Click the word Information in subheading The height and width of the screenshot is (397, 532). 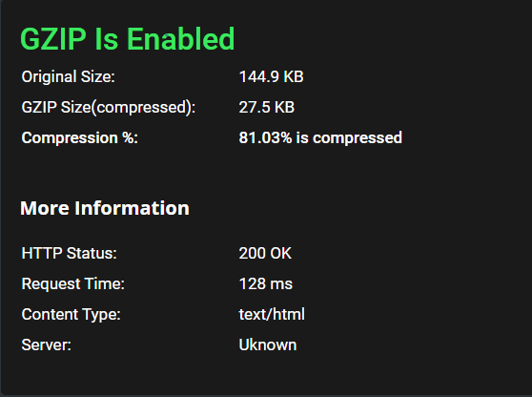tap(132, 208)
